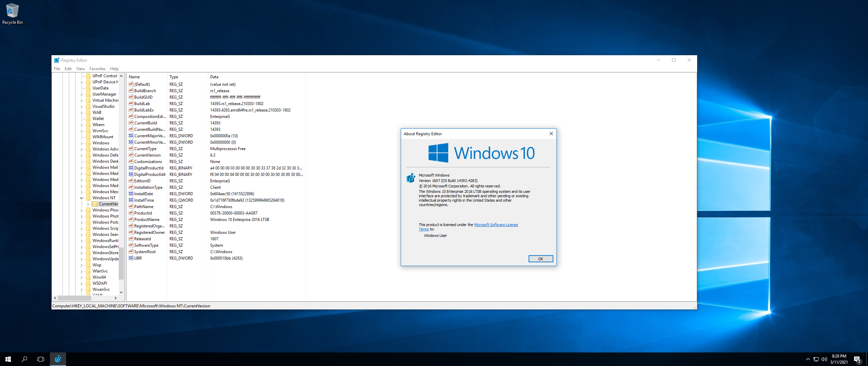Click the Registry Editor taskbar icon
868x366 pixels.
[58, 359]
